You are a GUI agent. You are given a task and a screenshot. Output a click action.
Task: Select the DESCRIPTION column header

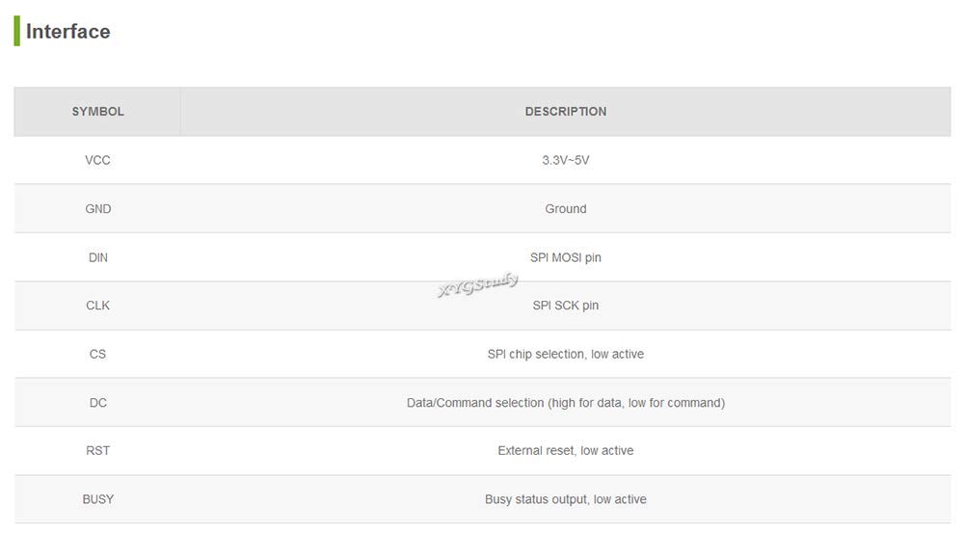(565, 112)
